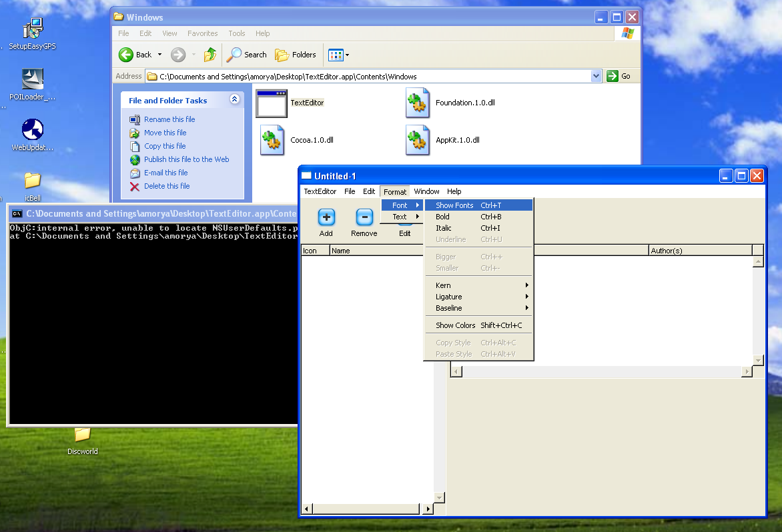
Task: Click the Untitled-1 window title icon
Action: coord(307,176)
